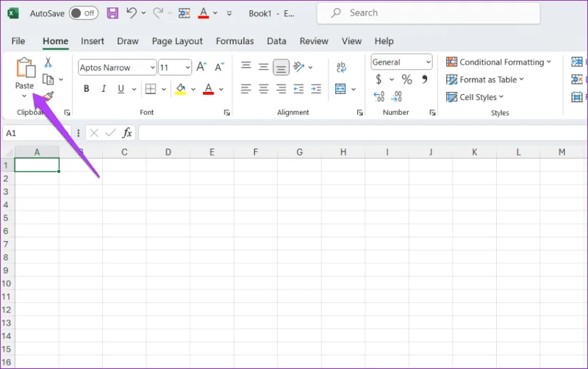Toggle Italic formatting
This screenshot has width=588, height=369.
[104, 89]
